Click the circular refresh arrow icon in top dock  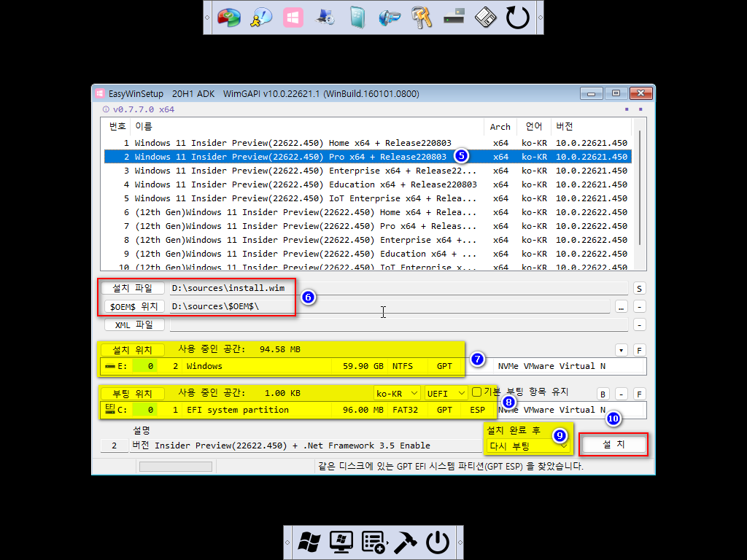[x=517, y=17]
